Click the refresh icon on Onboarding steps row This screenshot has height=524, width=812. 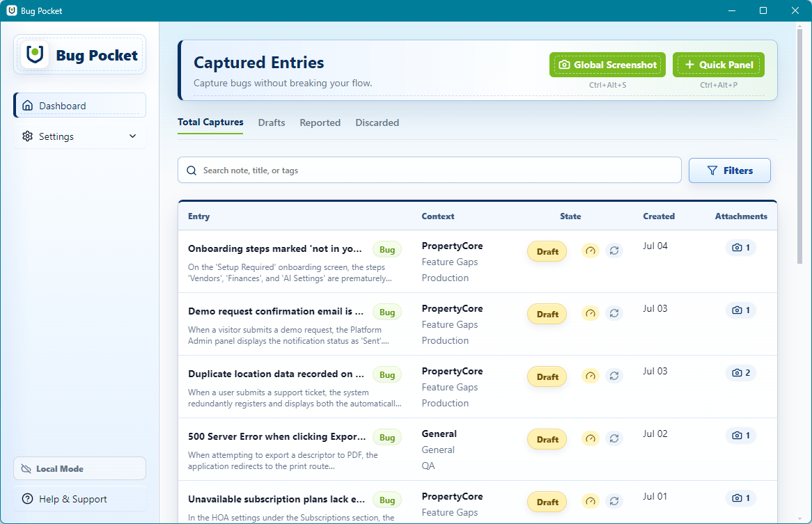614,251
